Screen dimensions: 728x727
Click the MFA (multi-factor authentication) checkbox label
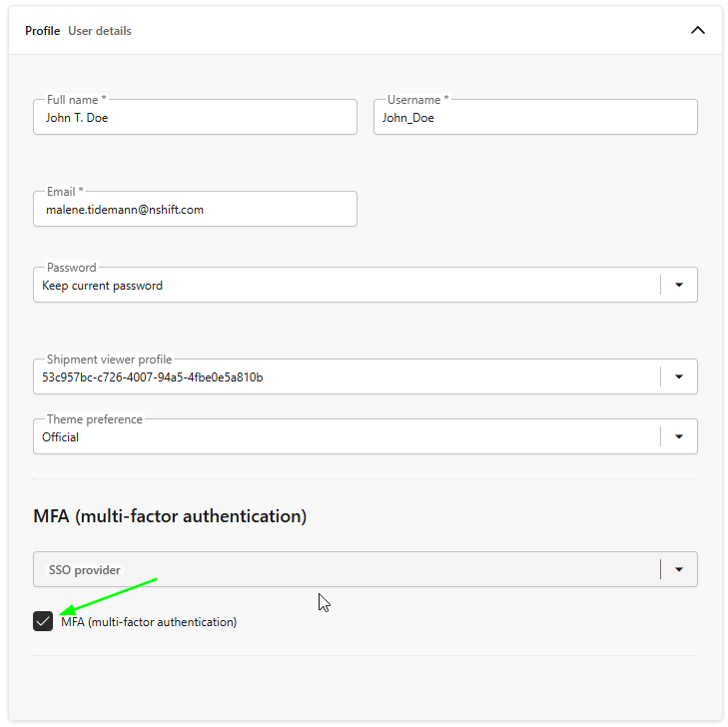coord(149,621)
